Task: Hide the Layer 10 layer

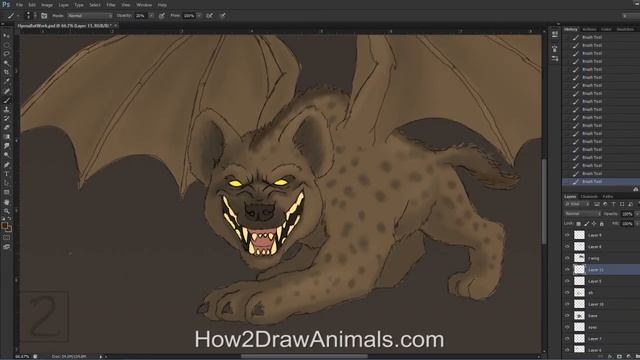Action: point(567,304)
